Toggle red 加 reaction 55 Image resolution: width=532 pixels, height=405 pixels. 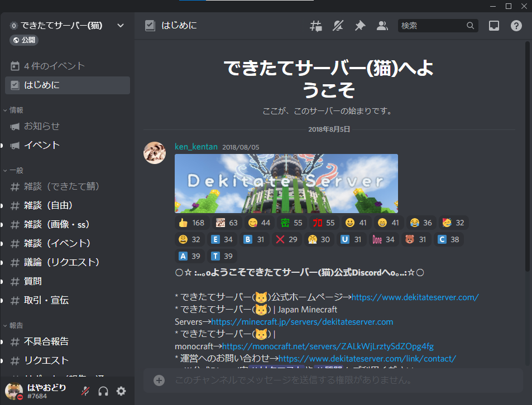(x=324, y=223)
